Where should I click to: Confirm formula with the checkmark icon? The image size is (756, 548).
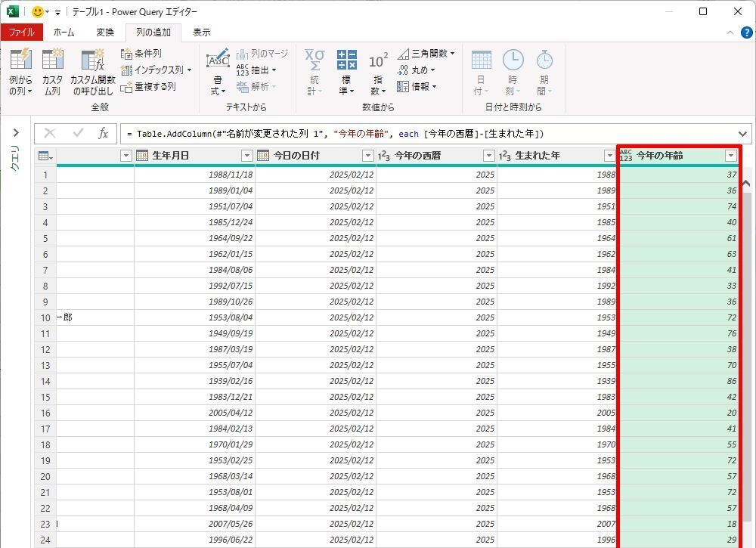[78, 134]
